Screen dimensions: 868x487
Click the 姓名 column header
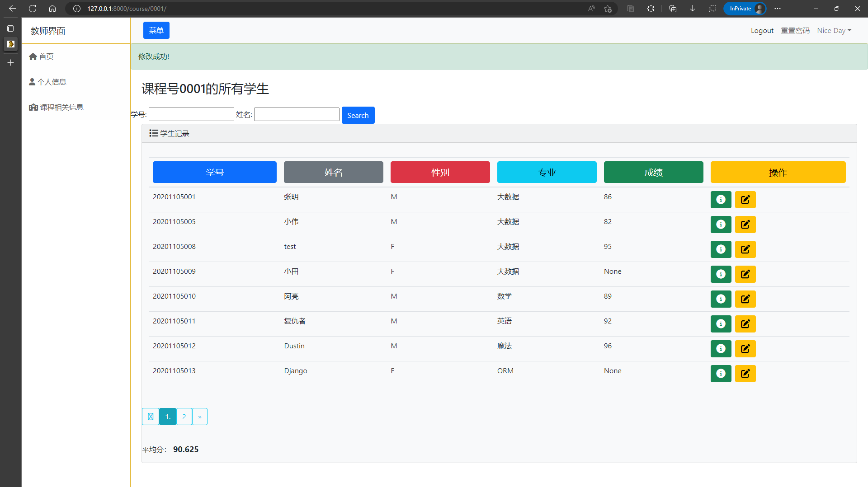[334, 172]
